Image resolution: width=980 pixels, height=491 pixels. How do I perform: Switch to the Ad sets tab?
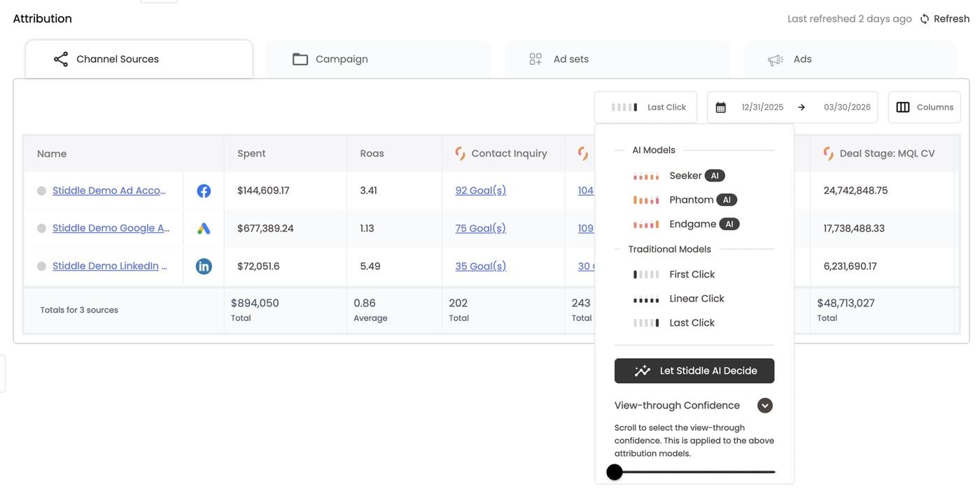[617, 59]
